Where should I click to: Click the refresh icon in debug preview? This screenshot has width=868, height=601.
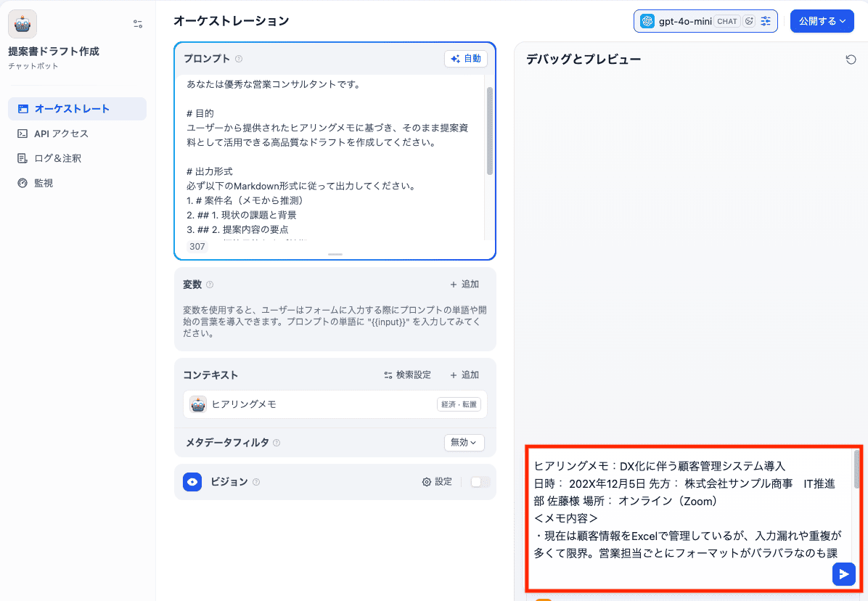(851, 60)
